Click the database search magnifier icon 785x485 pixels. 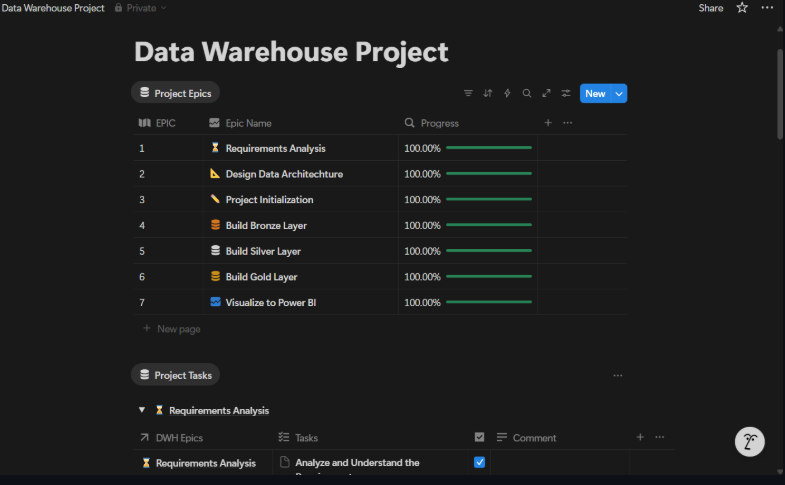click(527, 94)
